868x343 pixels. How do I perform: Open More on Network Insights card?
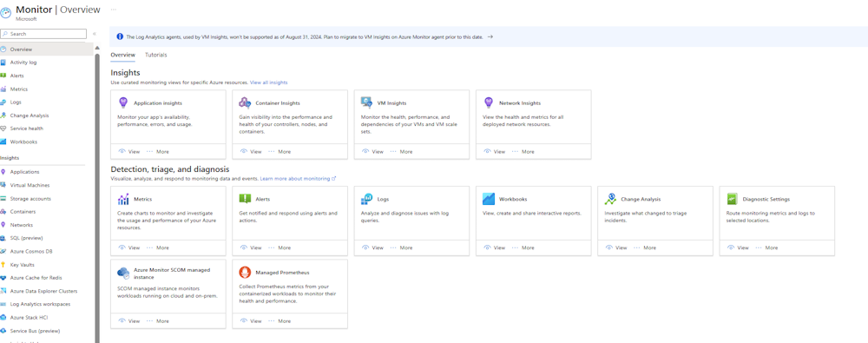523,151
